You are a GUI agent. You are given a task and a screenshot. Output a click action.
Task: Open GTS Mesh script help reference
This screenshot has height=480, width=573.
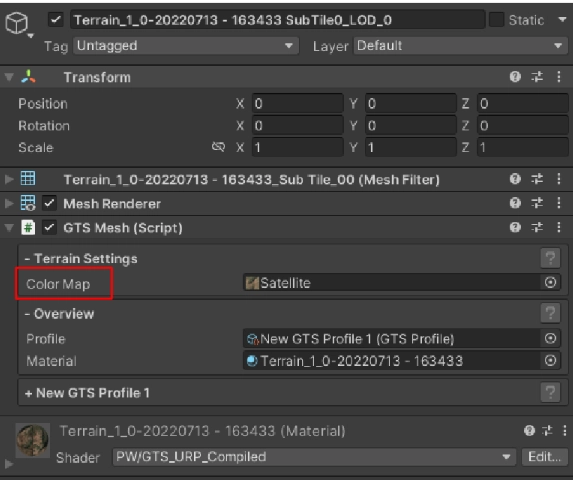[x=515, y=227]
